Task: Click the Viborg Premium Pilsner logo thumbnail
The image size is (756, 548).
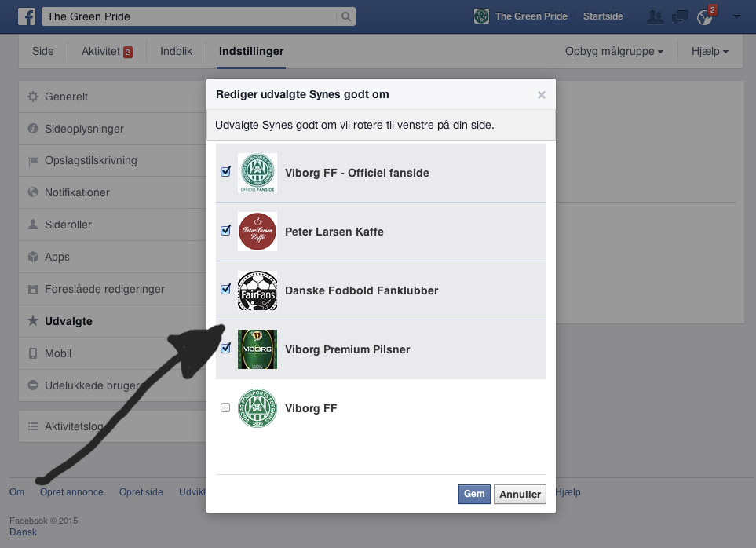Action: point(257,349)
